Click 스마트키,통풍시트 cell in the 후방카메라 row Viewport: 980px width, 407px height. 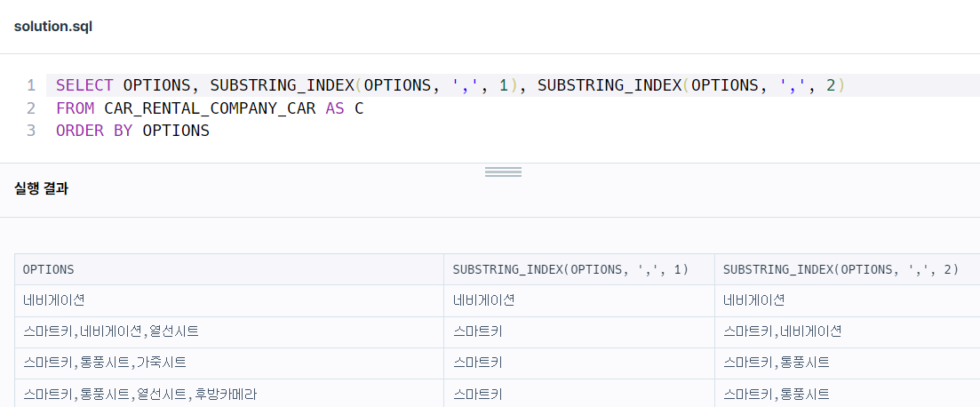click(848, 395)
